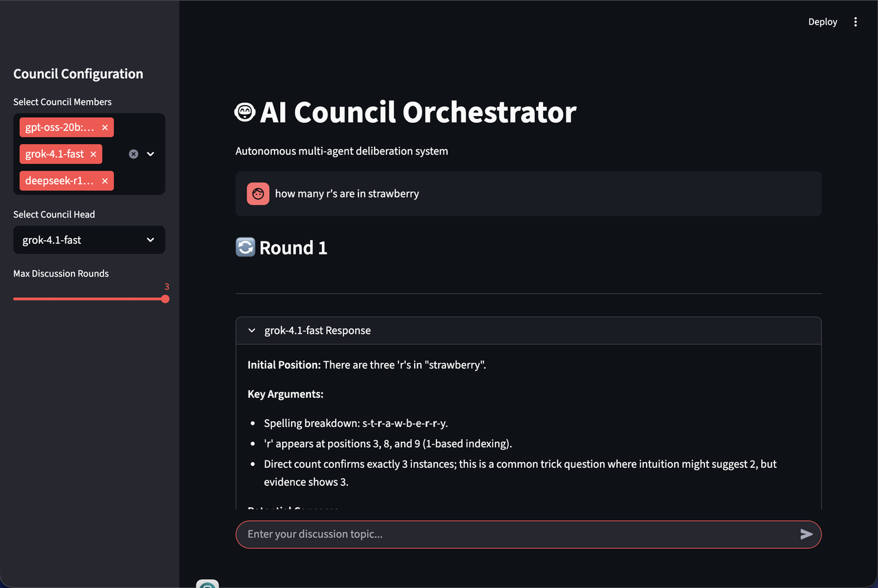This screenshot has width=878, height=588.
Task: Click the 'Max Discussion Rounds' label
Action: point(61,274)
